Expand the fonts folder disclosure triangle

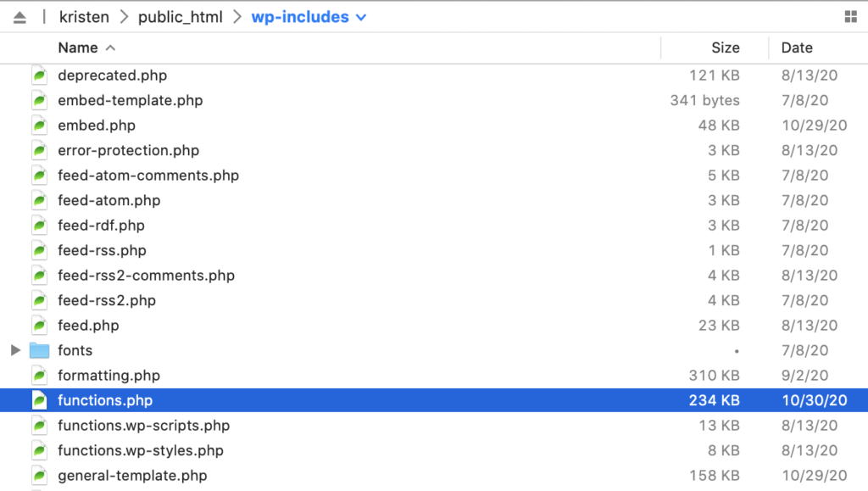pos(14,350)
